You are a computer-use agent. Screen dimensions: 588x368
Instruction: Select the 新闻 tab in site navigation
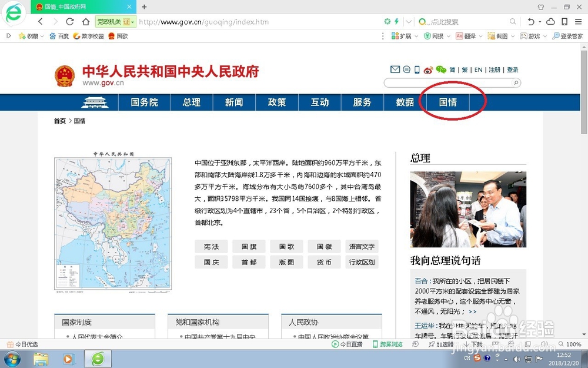pyautogui.click(x=233, y=101)
